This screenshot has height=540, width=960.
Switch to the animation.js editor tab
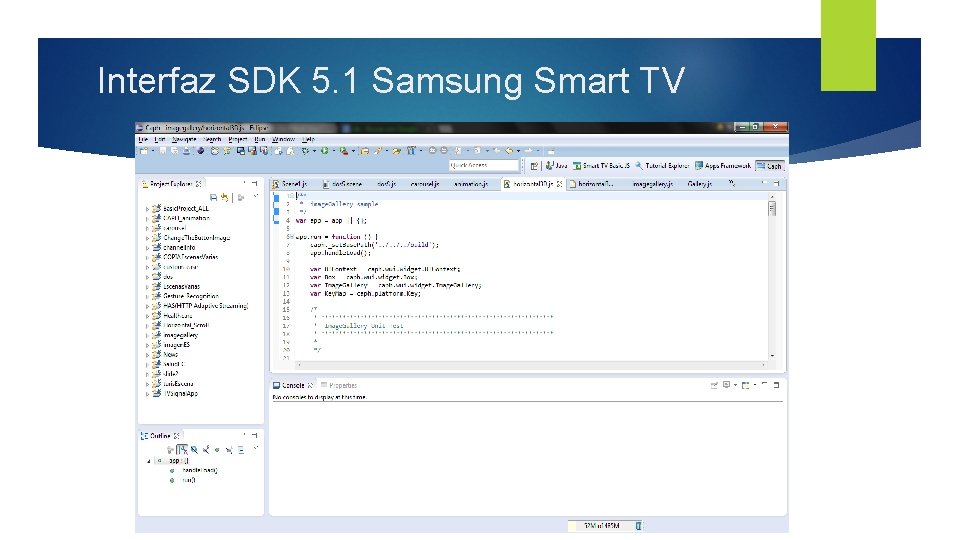(x=471, y=184)
